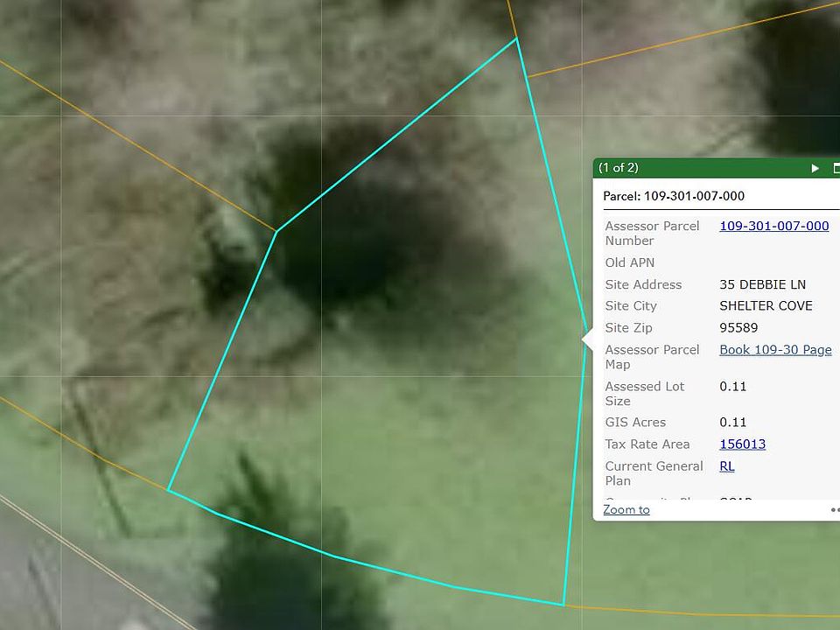This screenshot has height=630, width=840.
Task: Click the Zoom to link
Action: [626, 509]
